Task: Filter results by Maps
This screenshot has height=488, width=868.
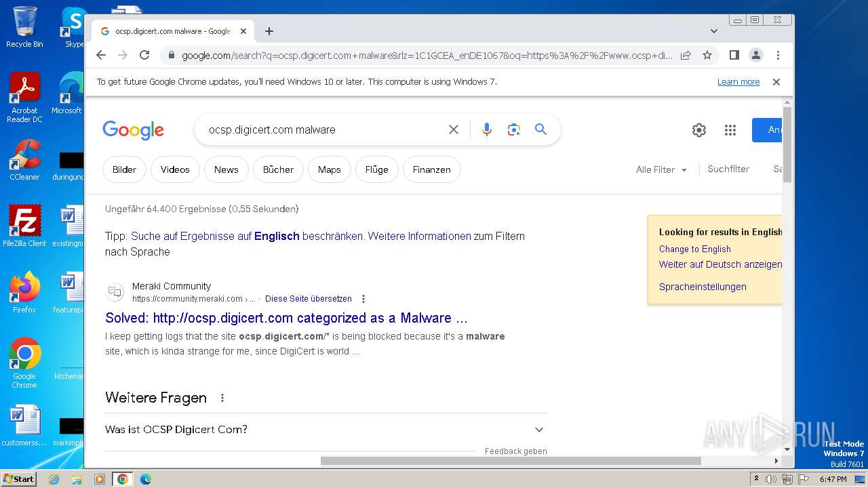Action: pyautogui.click(x=329, y=169)
